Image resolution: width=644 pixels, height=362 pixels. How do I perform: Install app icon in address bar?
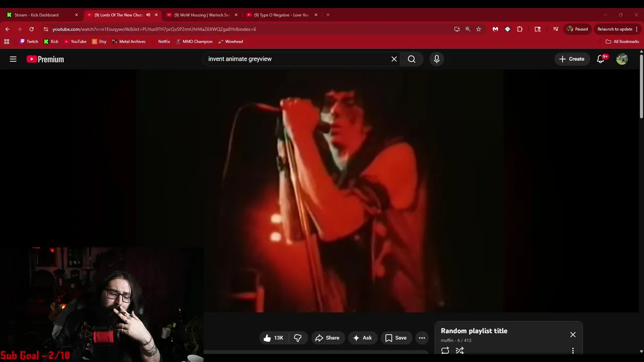[457, 29]
